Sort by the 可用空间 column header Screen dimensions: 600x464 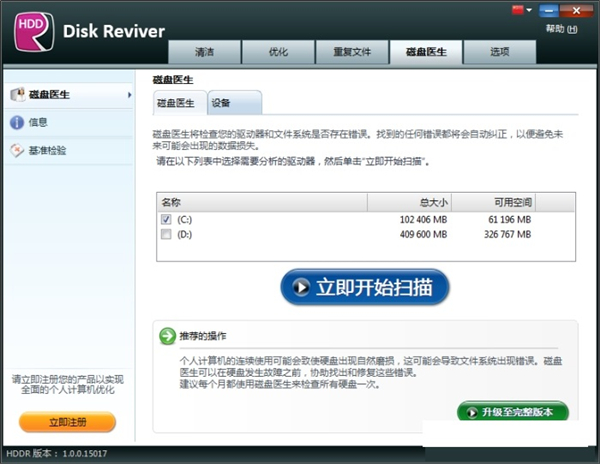(x=494, y=202)
